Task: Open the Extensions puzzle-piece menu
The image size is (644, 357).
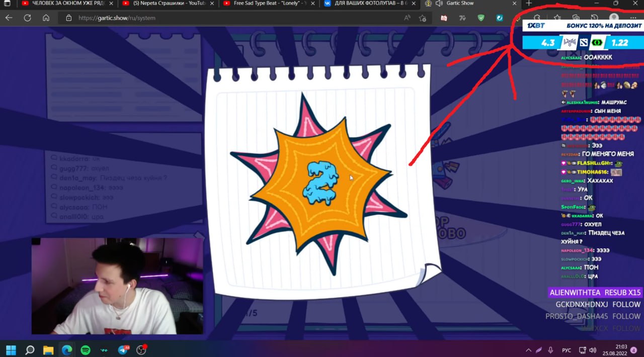Action: pos(537,17)
